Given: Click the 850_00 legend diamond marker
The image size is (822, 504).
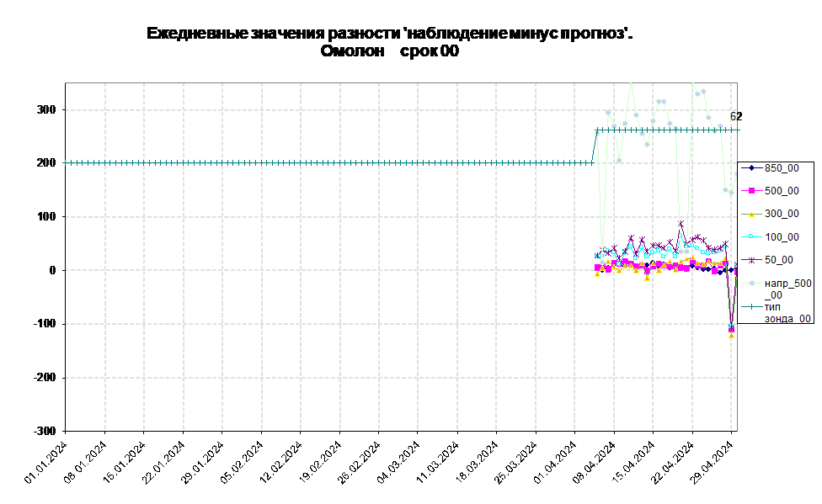Looking at the screenshot, I should click(751, 168).
